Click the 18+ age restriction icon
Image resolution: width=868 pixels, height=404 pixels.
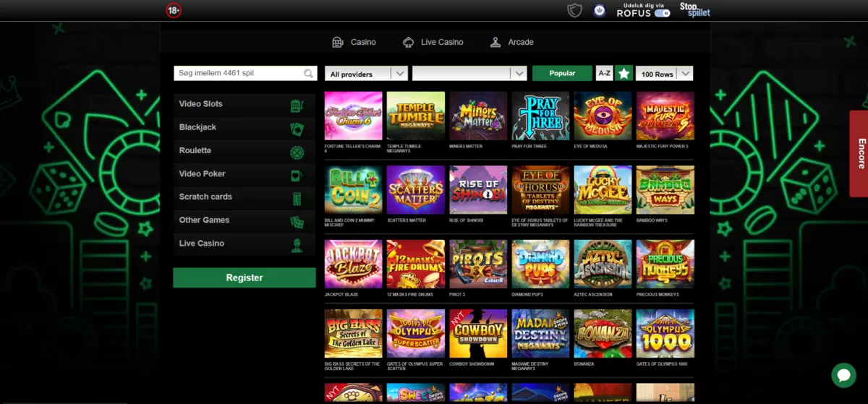(x=174, y=10)
